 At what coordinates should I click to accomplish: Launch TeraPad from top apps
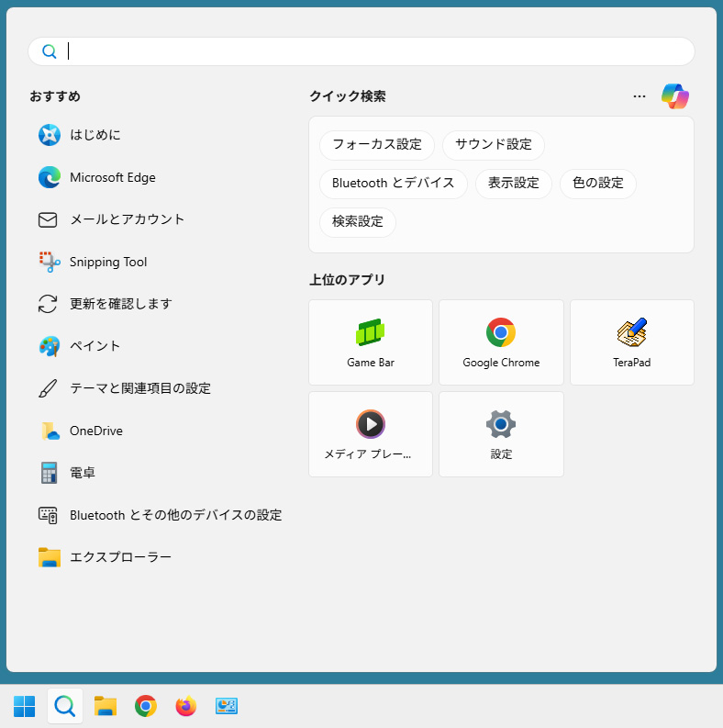point(631,342)
